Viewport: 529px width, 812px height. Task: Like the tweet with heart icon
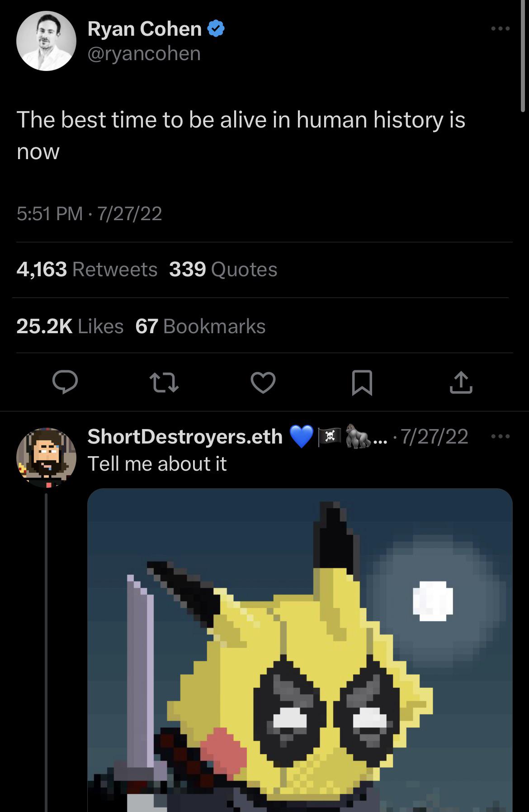263,382
